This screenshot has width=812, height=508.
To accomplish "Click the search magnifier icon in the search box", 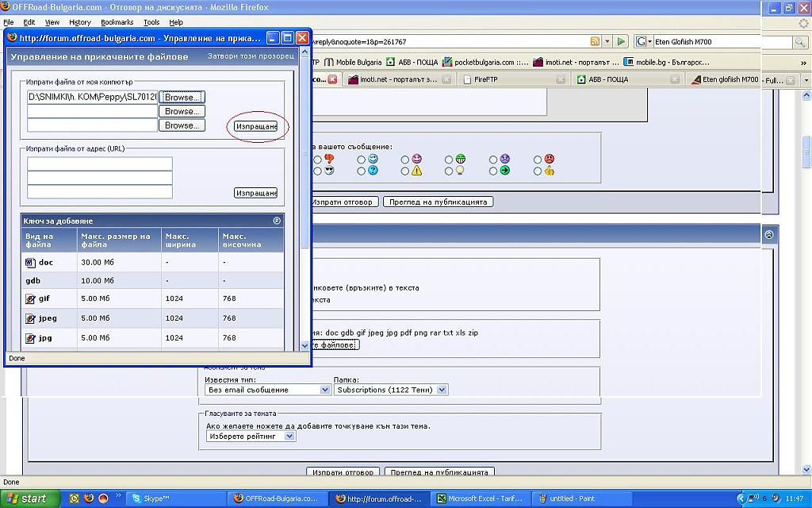I will (800, 41).
